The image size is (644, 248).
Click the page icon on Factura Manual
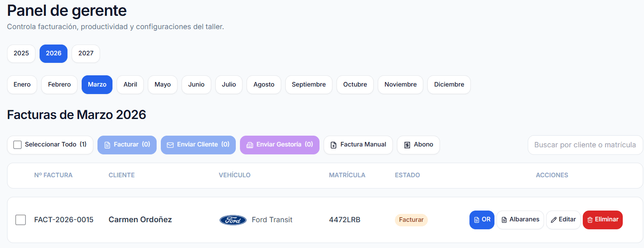click(x=334, y=145)
